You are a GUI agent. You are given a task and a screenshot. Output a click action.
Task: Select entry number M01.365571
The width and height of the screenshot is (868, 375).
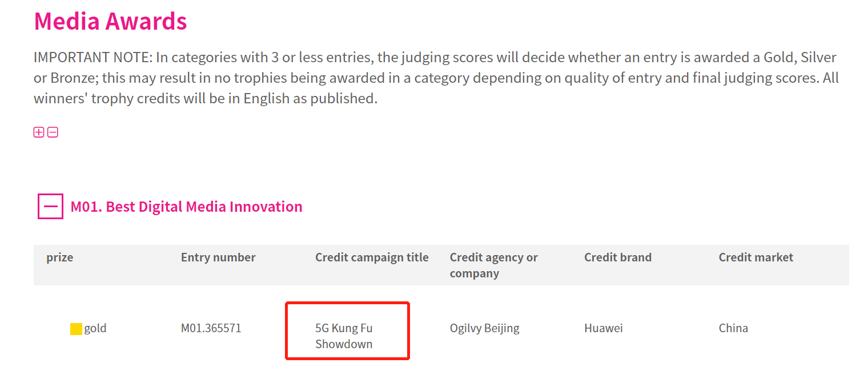(211, 328)
